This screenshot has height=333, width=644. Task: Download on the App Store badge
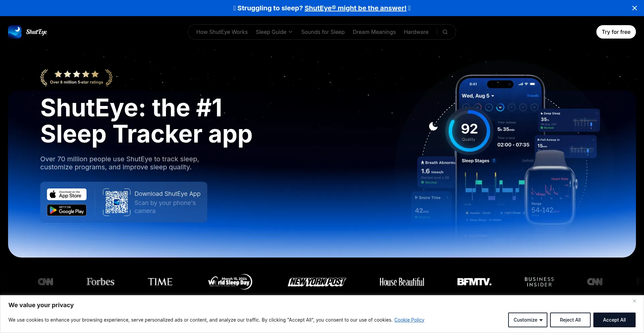point(67,195)
